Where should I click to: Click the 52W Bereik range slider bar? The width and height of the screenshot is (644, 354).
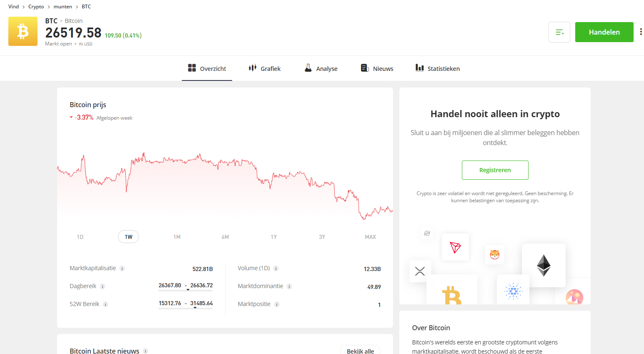coord(185,308)
